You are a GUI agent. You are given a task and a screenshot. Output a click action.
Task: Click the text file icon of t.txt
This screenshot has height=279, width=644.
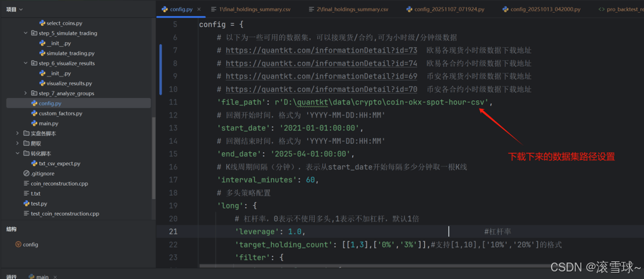27,194
